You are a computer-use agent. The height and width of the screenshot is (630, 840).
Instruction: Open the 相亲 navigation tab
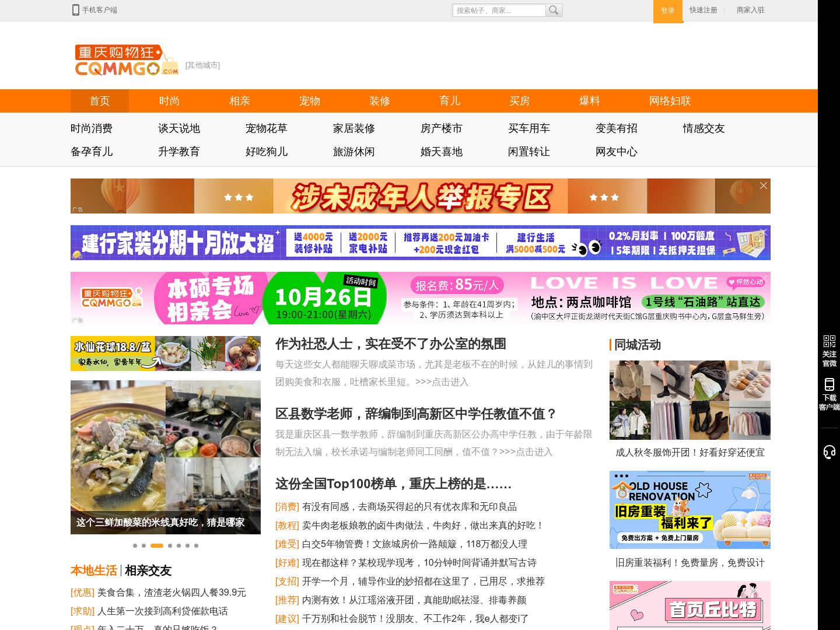coord(240,101)
